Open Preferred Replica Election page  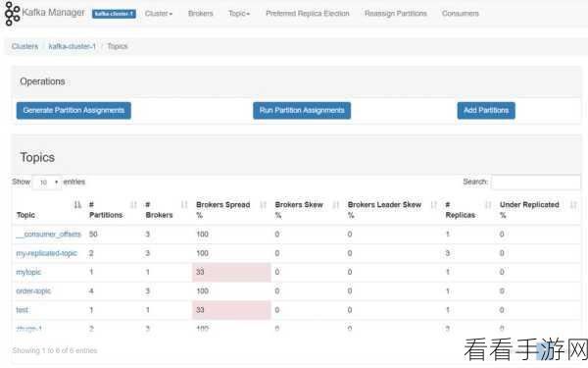click(x=308, y=14)
